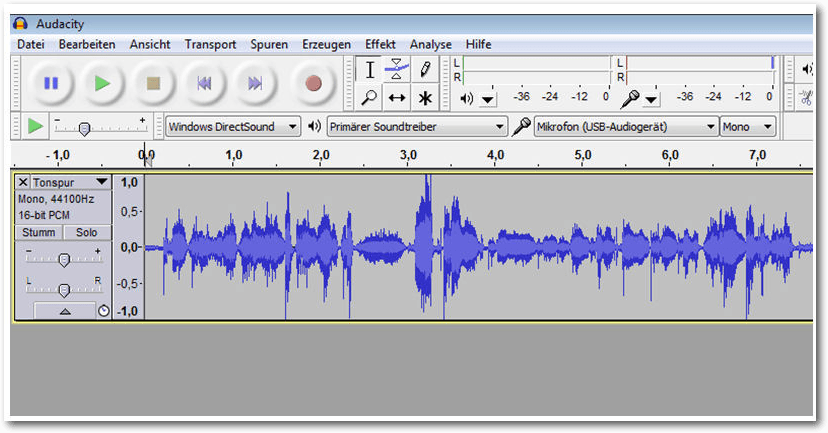Click the small green Play-at-speed button
The image size is (828, 433).
point(35,126)
